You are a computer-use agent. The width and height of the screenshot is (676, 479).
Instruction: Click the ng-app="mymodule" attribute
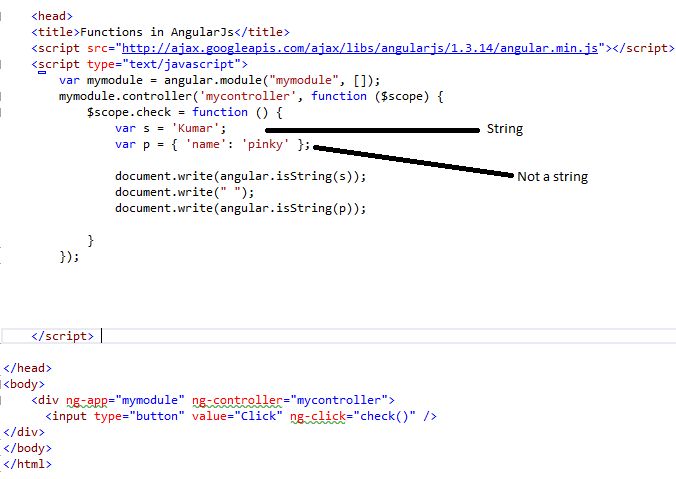125,400
